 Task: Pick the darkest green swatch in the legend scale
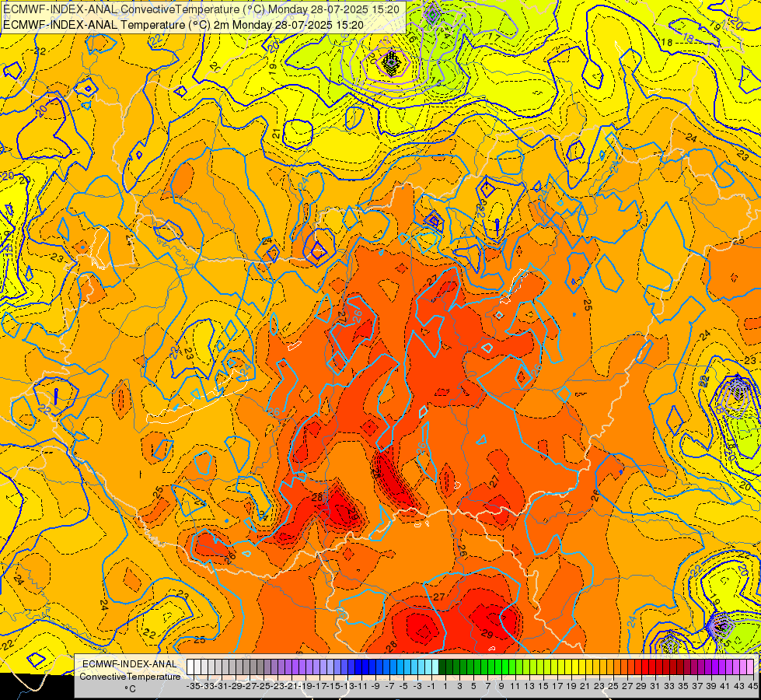(442, 667)
